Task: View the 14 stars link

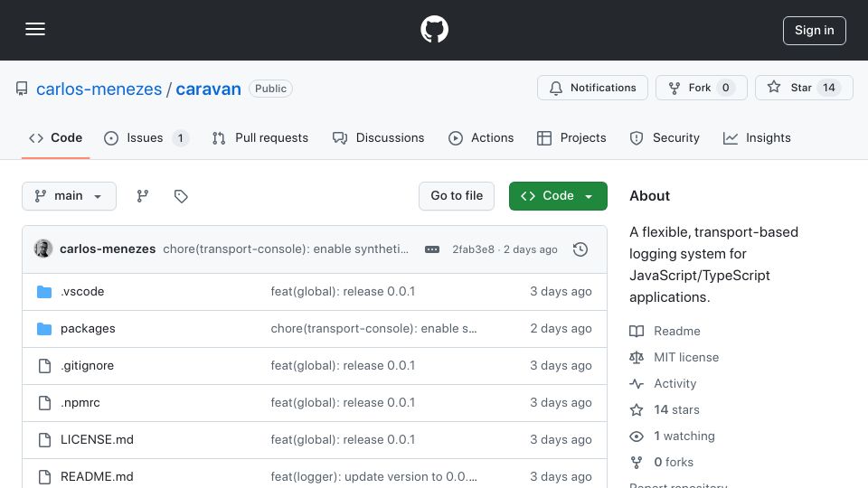Action: (x=676, y=410)
